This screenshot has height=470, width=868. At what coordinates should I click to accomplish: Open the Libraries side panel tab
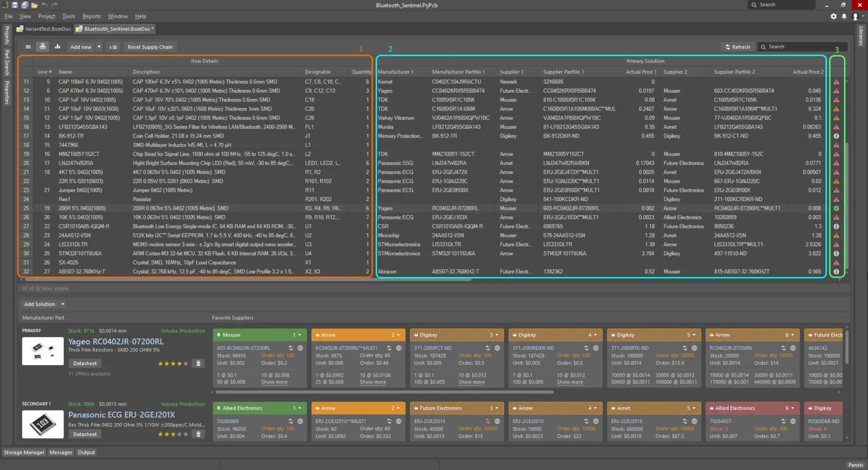coord(861,36)
